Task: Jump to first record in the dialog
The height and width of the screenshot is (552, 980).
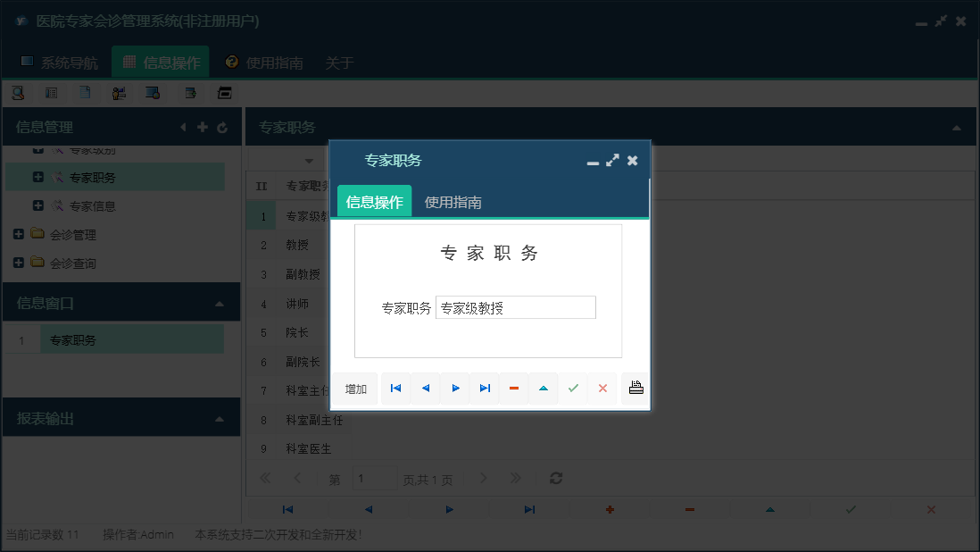Action: (x=395, y=387)
